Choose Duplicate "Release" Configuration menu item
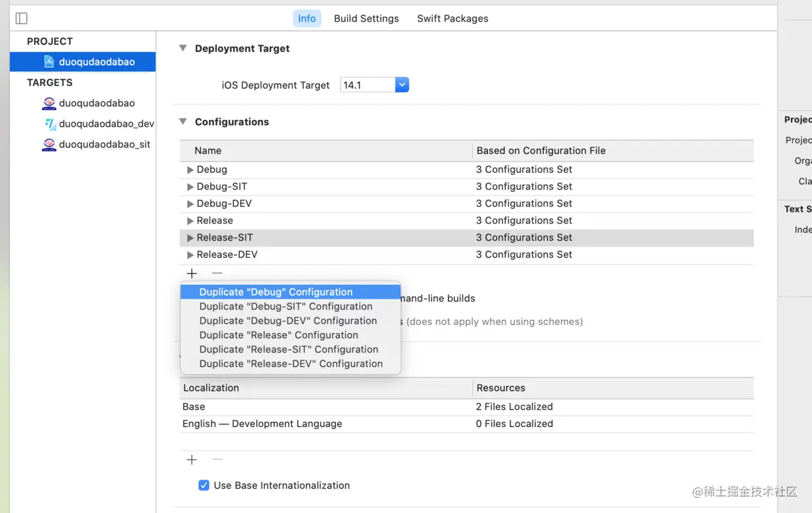Image resolution: width=812 pixels, height=513 pixels. 278,335
